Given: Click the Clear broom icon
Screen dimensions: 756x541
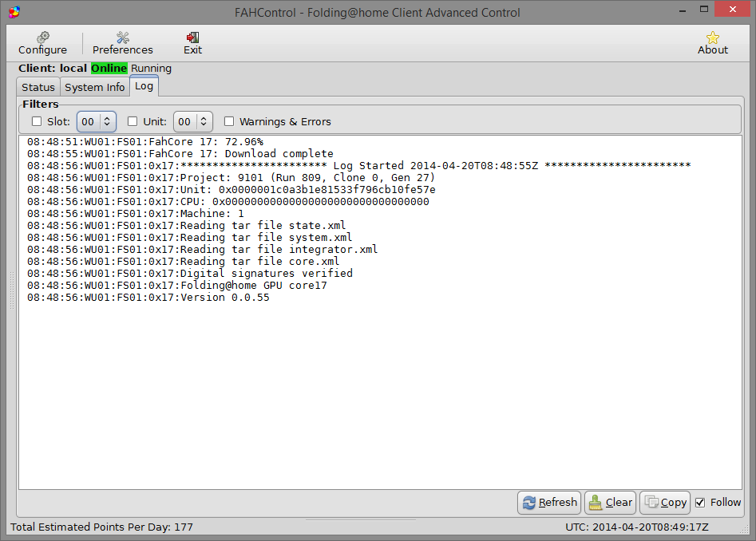Looking at the screenshot, I should click(596, 503).
